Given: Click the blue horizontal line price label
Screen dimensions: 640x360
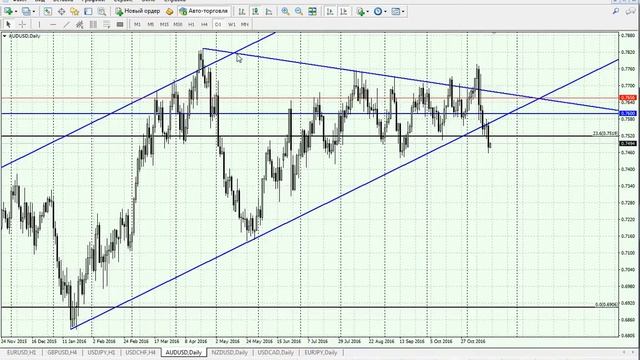Looking at the screenshot, I should coord(628,113).
